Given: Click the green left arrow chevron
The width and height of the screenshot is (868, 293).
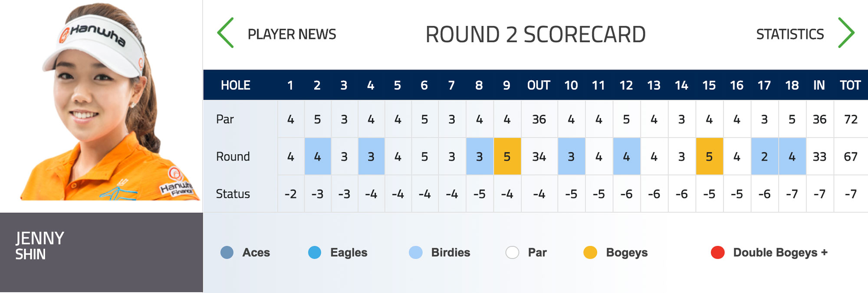Looking at the screenshot, I should 226,33.
